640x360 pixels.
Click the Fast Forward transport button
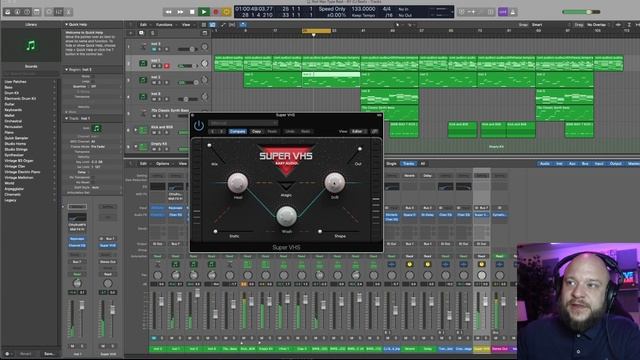[180, 12]
